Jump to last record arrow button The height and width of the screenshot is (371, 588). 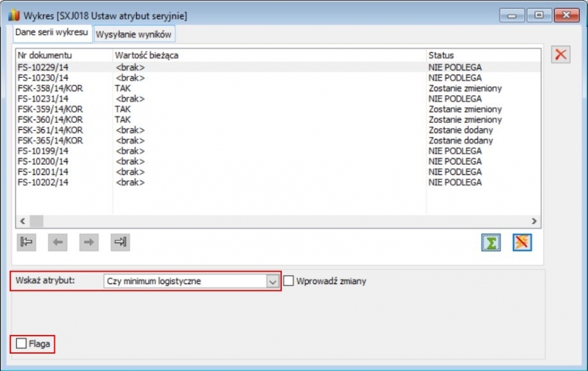[120, 242]
